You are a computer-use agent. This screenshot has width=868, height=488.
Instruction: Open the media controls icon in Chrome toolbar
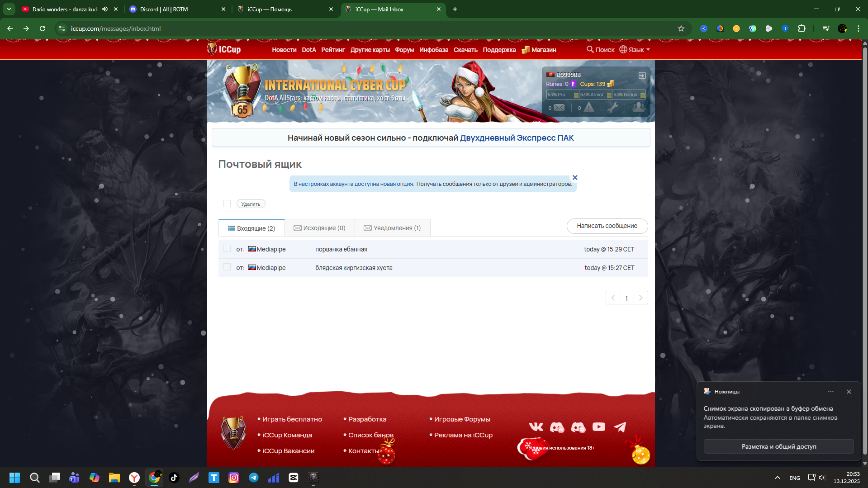tap(826, 28)
